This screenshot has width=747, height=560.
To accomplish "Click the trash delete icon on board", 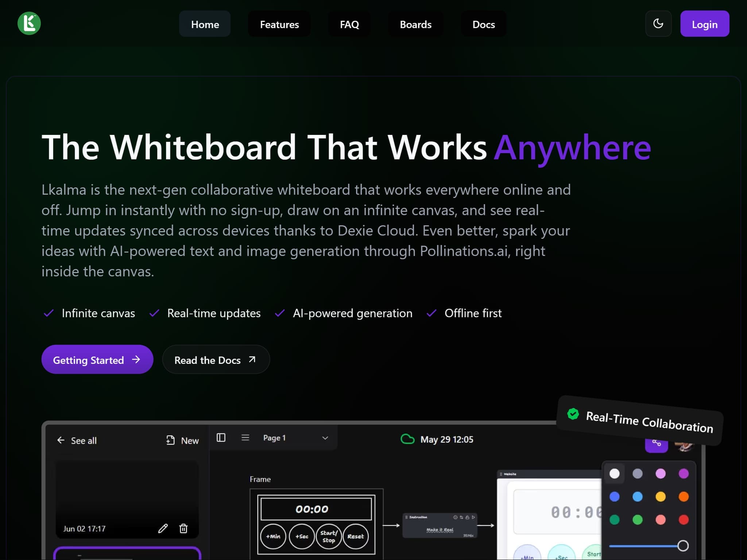I will click(183, 528).
